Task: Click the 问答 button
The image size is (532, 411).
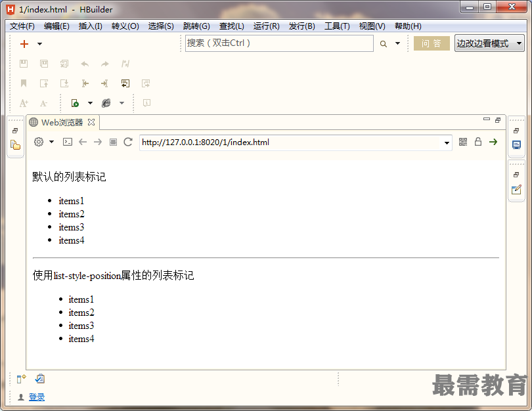Action: tap(432, 43)
